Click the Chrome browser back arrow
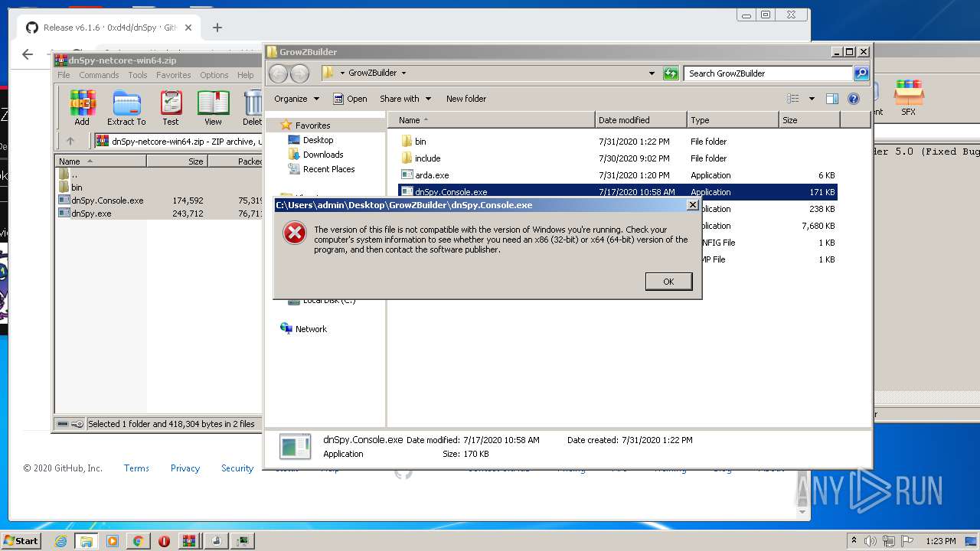This screenshot has width=980, height=551. click(28, 54)
